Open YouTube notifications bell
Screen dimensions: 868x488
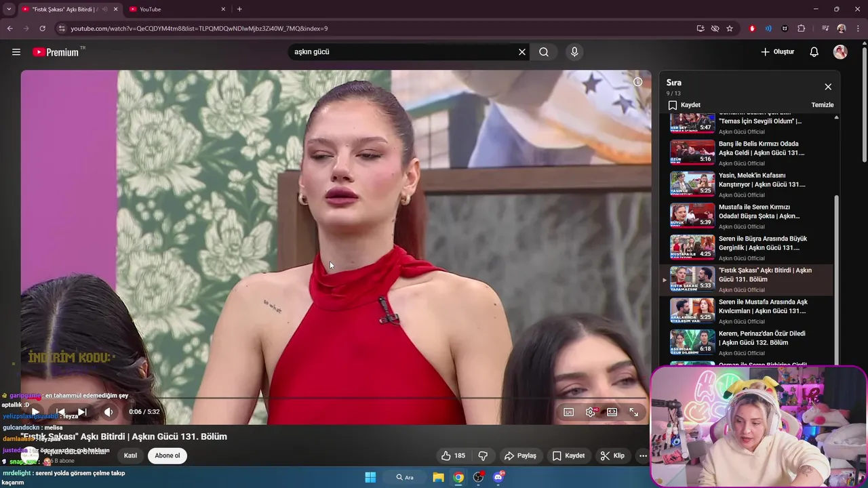point(814,52)
